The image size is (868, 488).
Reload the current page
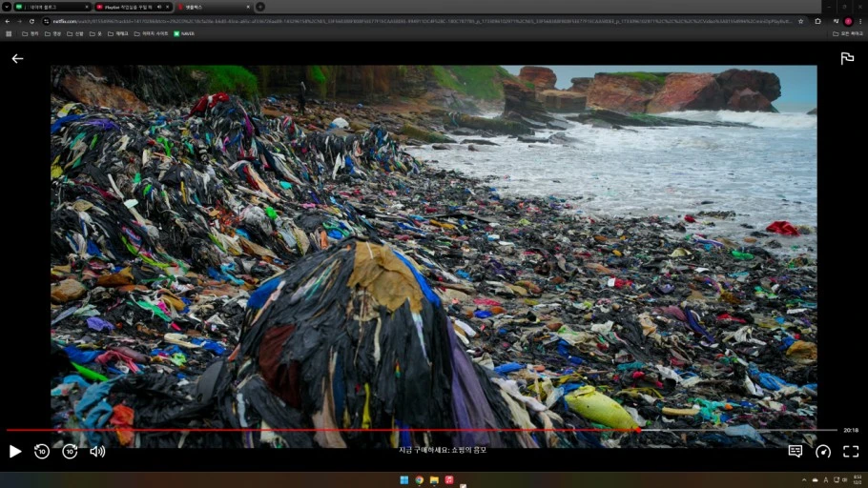click(x=31, y=21)
